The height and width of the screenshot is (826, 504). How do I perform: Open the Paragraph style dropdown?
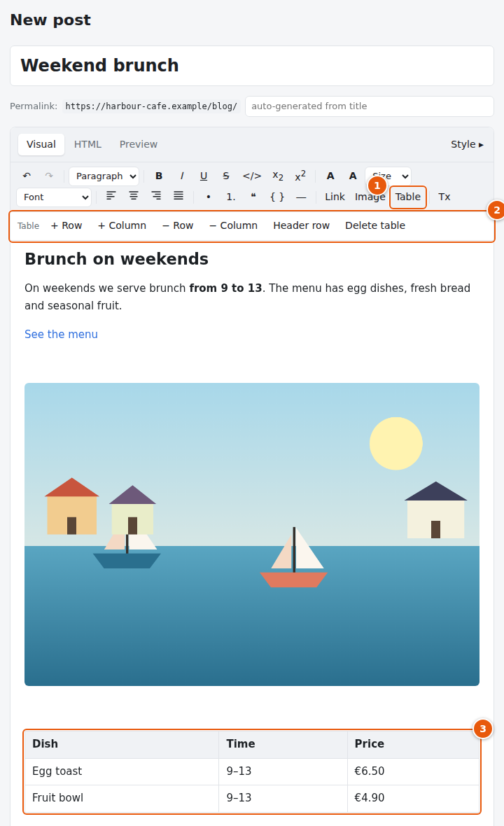[104, 176]
